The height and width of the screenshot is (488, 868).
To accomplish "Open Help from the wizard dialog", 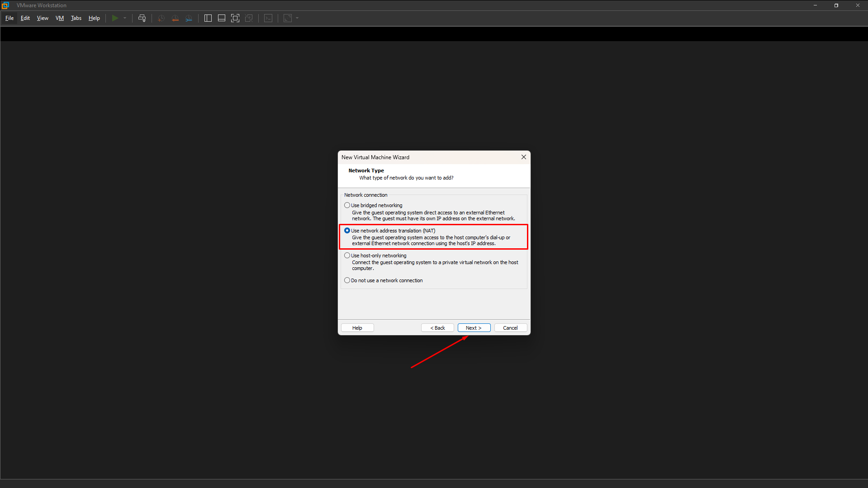I will 357,327.
